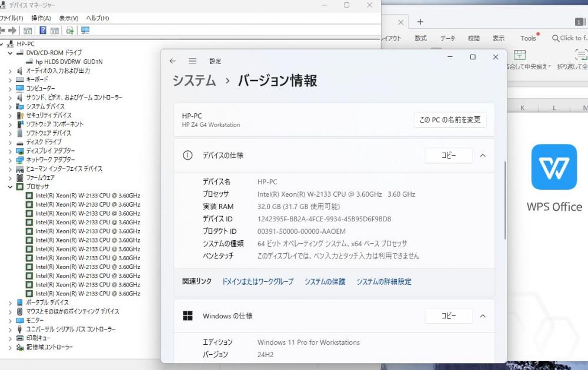The height and width of the screenshot is (370, 588).
Task: Click the Forward arrow in Device Manager toolbar
Action: pos(12,31)
